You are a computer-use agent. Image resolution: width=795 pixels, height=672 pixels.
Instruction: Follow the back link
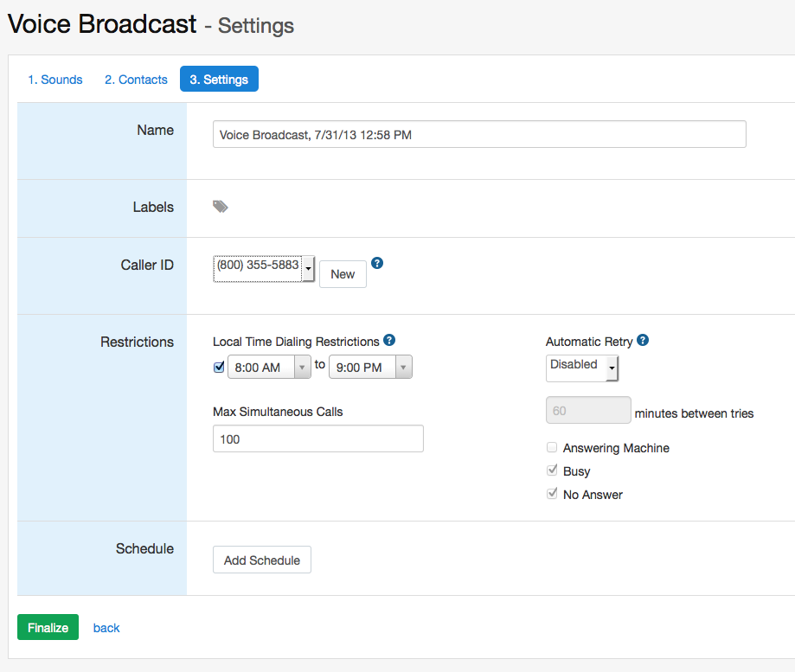(106, 628)
